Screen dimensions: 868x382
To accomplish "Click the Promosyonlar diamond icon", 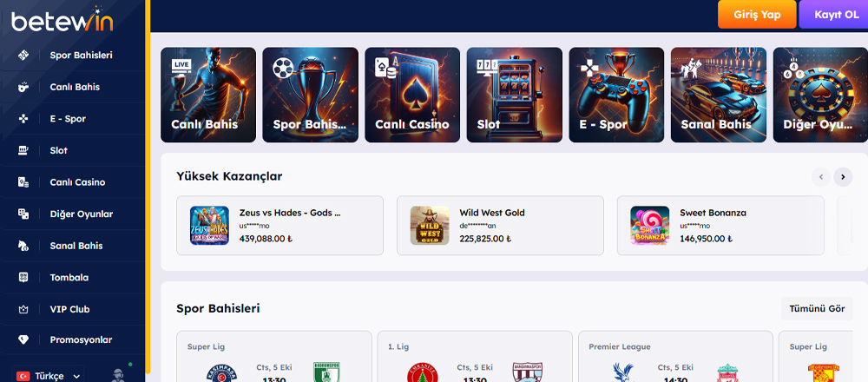I will coord(23,340).
